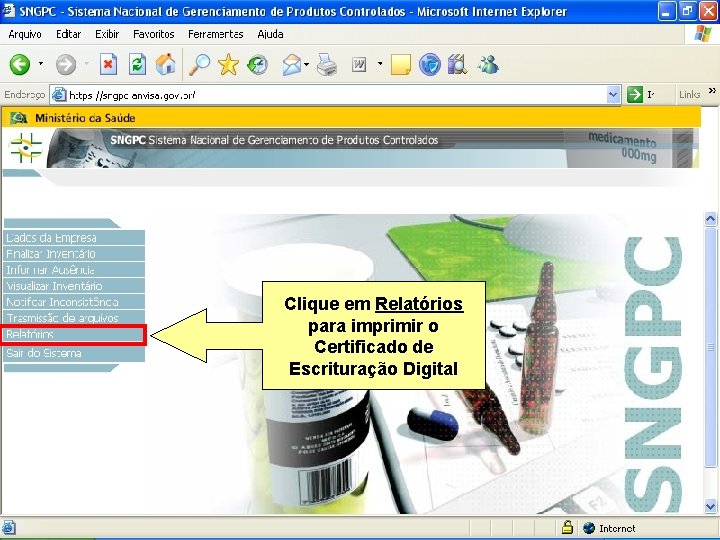Expand the address bar dropdown list
This screenshot has width=720, height=540.
(x=613, y=95)
